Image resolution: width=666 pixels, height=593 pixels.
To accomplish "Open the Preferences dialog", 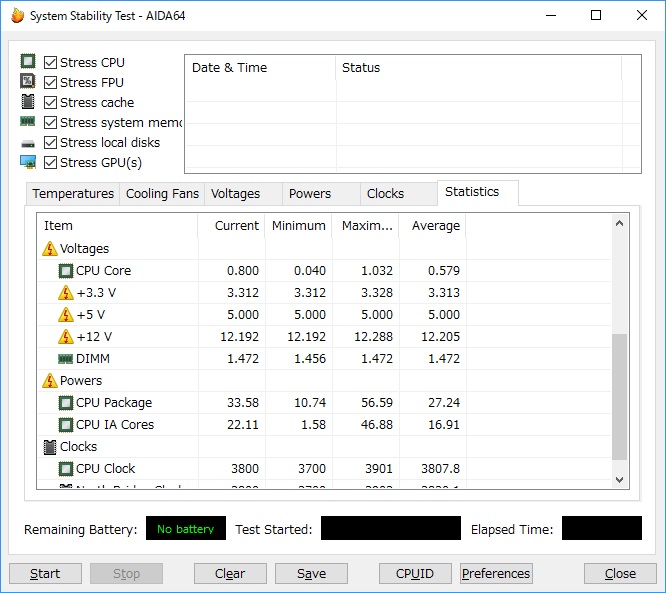I will (x=496, y=573).
